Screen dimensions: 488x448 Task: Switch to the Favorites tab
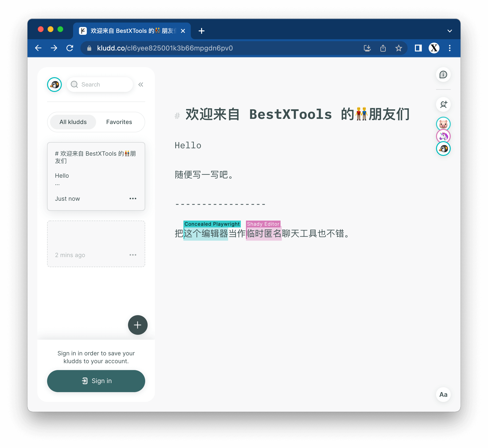tap(119, 122)
